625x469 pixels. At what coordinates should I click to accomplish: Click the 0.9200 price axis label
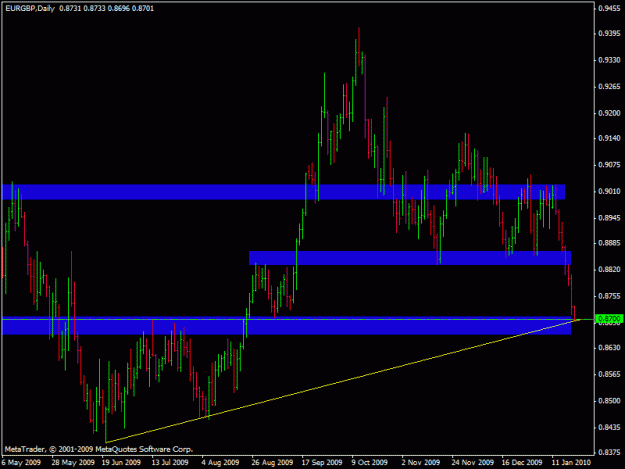click(609, 114)
